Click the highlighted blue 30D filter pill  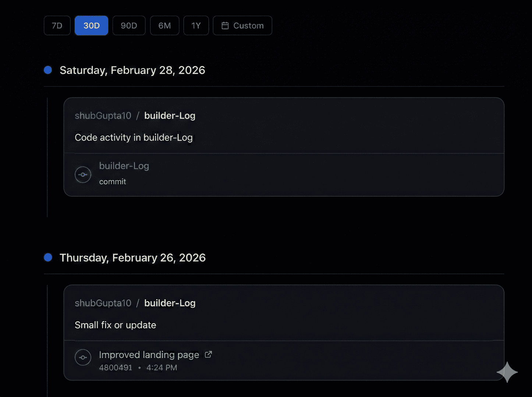91,25
